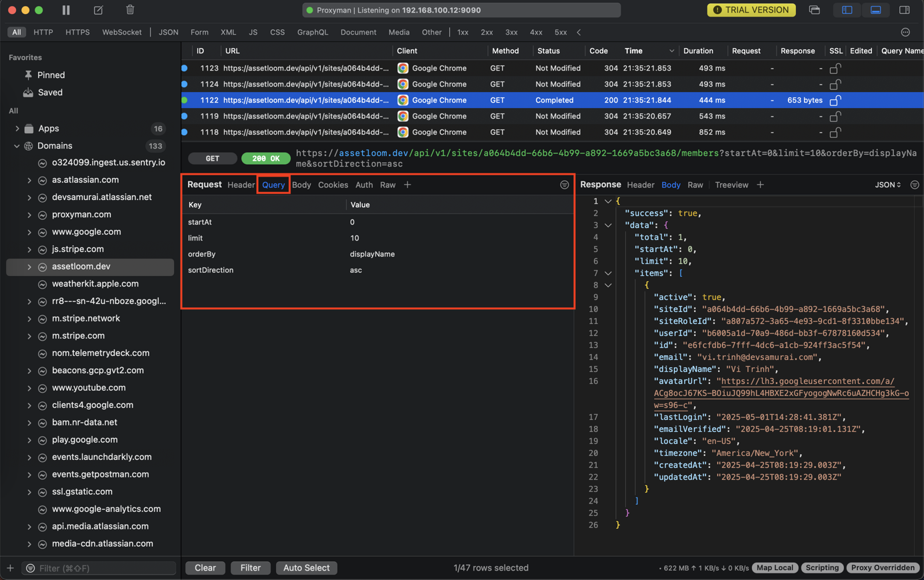Open the multi-window icon near Trial Version
The height and width of the screenshot is (580, 924).
(815, 10)
